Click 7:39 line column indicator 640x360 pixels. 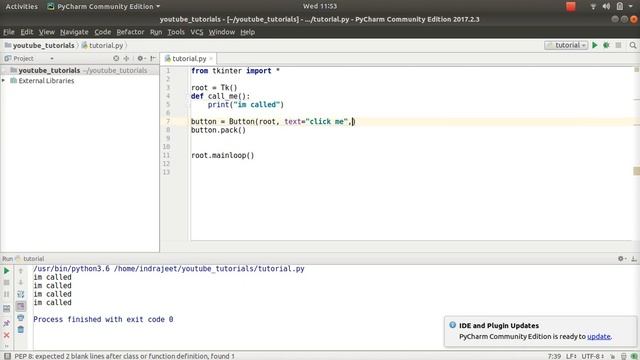tap(554, 356)
